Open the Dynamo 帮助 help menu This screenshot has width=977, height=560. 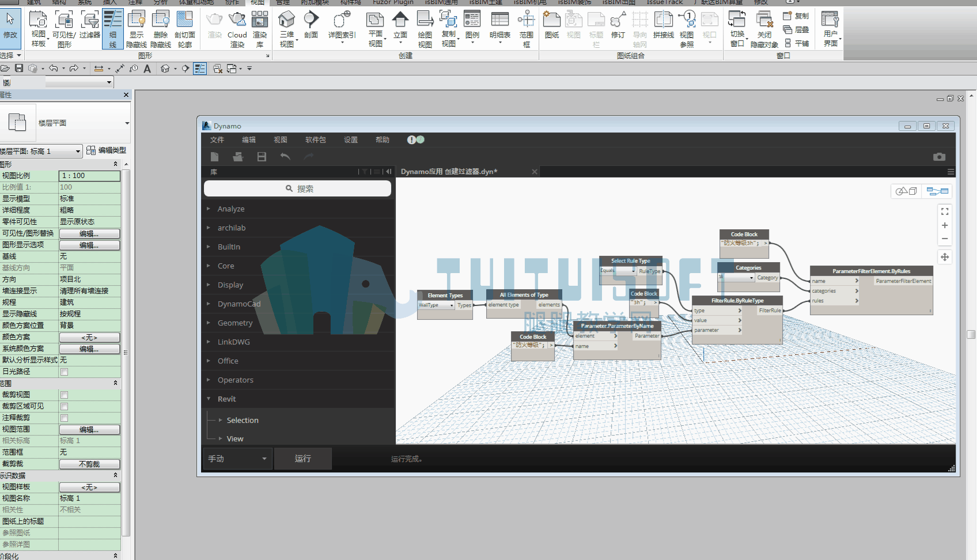(383, 140)
